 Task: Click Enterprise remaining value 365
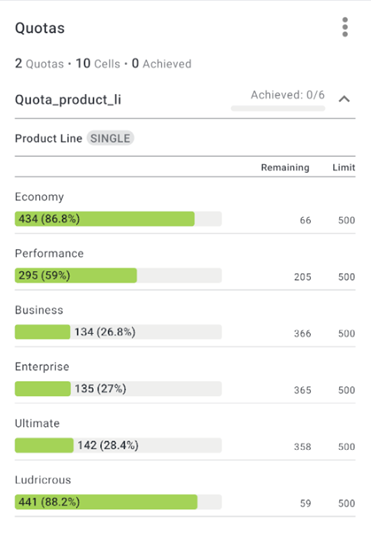tap(303, 390)
